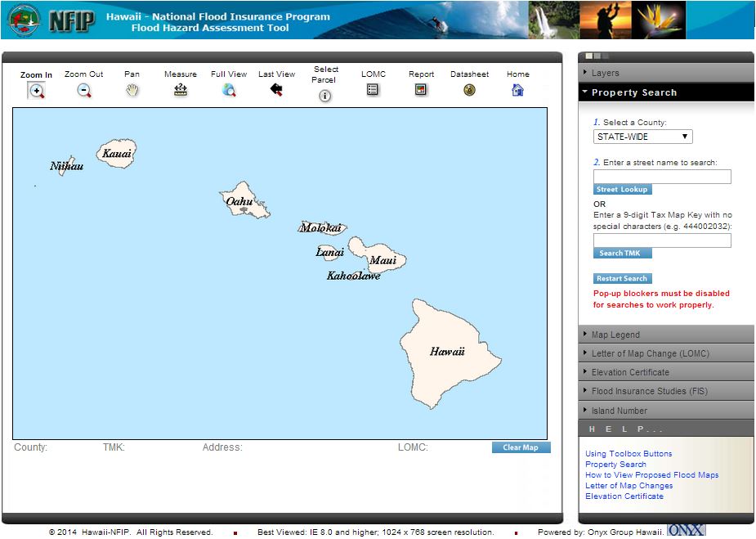Return to Last View

[x=276, y=89]
